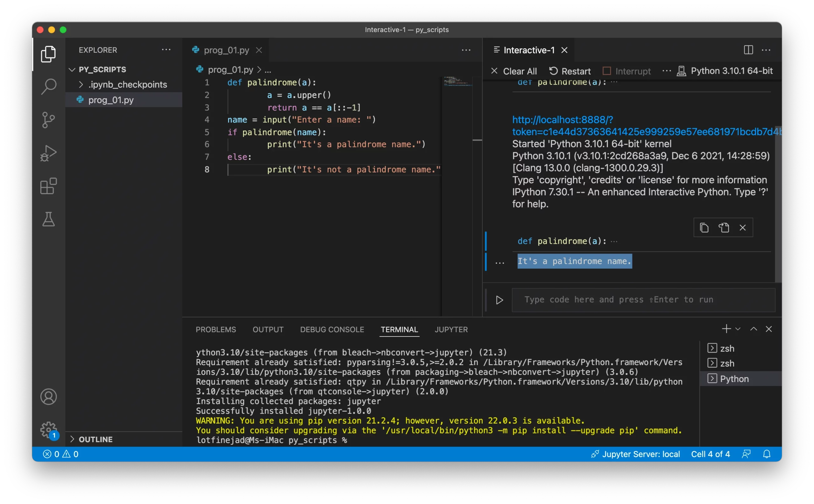Viewport: 814px width, 504px height.
Task: Copy the palindrome cell code
Action: tap(704, 228)
